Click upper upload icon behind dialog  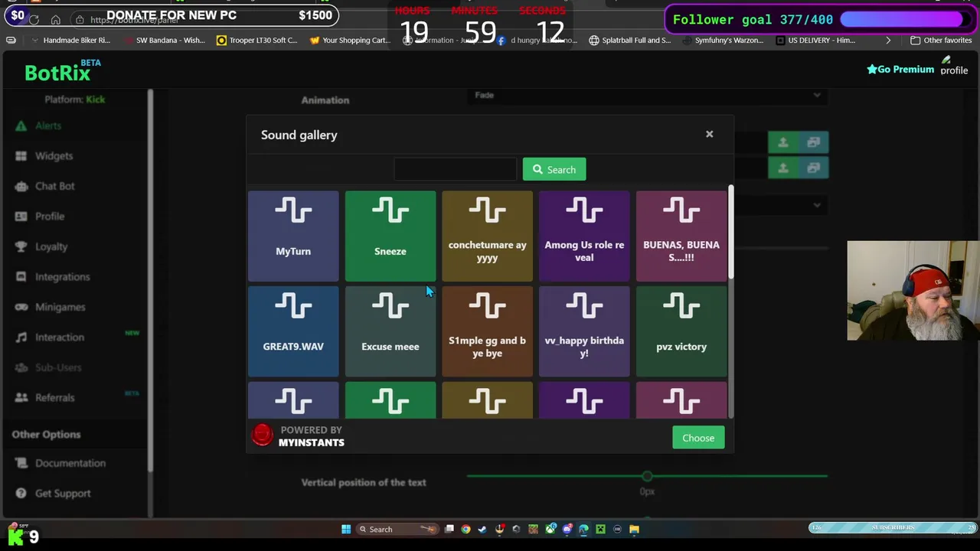pos(783,142)
